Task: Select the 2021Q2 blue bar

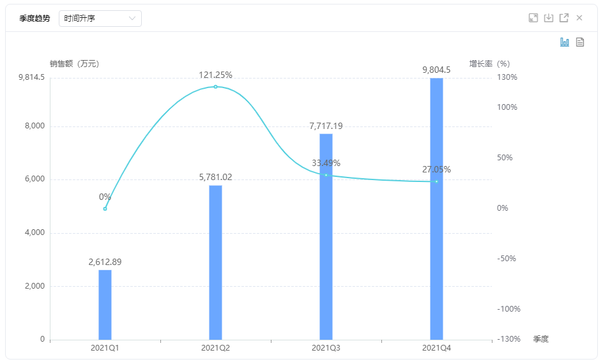Action: pyautogui.click(x=215, y=262)
